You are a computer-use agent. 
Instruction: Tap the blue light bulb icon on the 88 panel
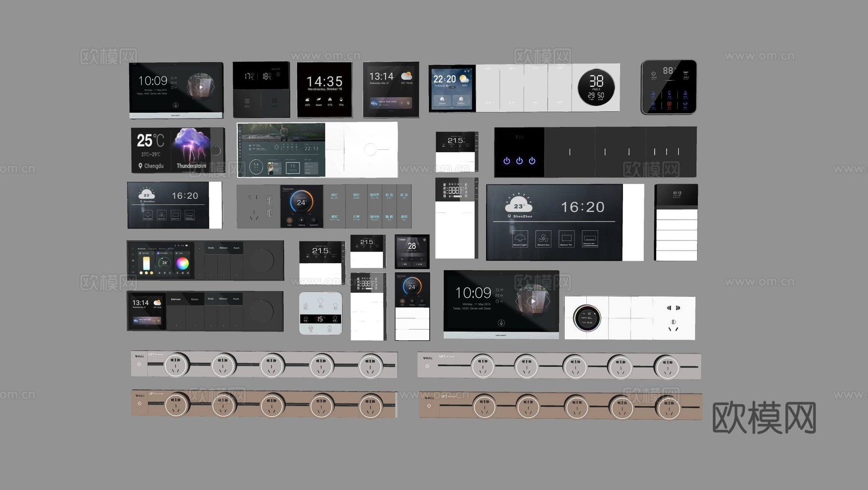pos(669,93)
